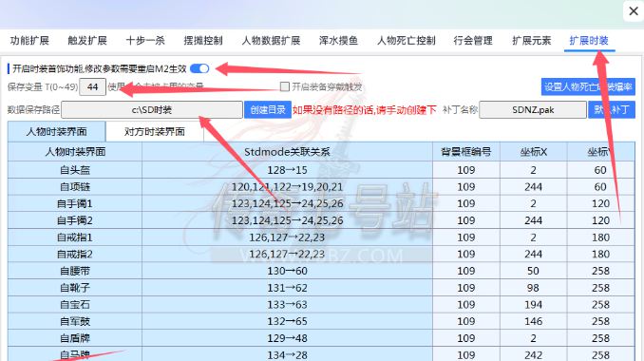
Task: Open the 行会管理 tab
Action: (473, 41)
